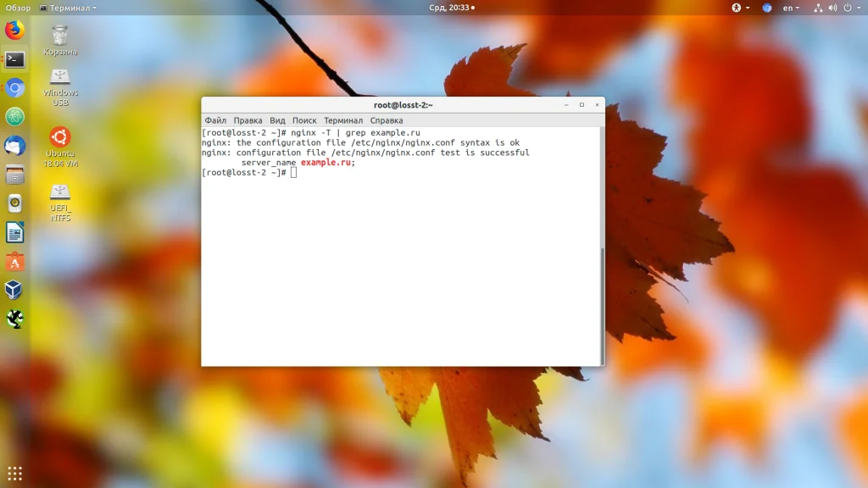Show all applications grid
This screenshot has width=868, height=488.
click(15, 474)
